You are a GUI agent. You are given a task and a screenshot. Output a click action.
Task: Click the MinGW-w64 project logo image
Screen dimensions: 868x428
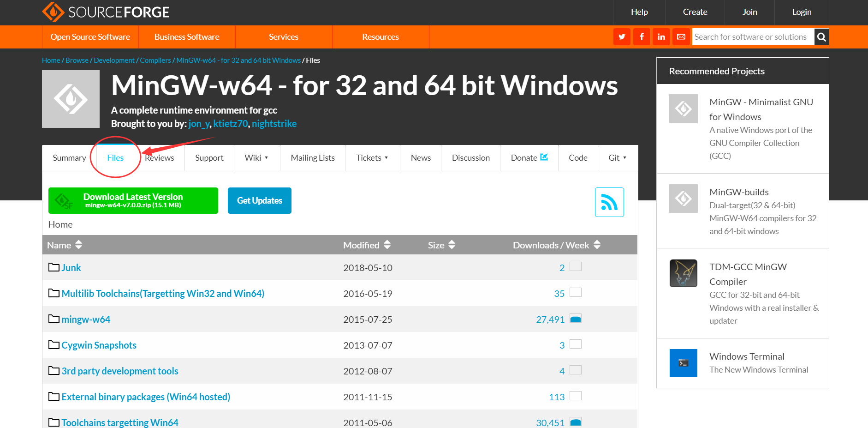71,99
